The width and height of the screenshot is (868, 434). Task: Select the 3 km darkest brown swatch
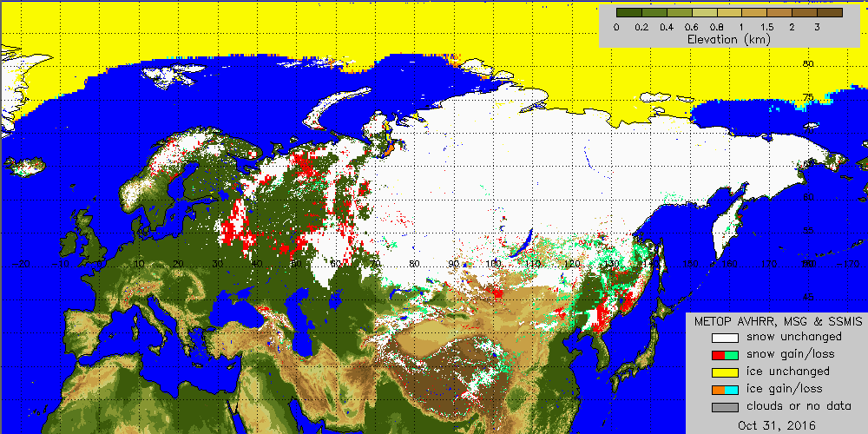coord(830,13)
